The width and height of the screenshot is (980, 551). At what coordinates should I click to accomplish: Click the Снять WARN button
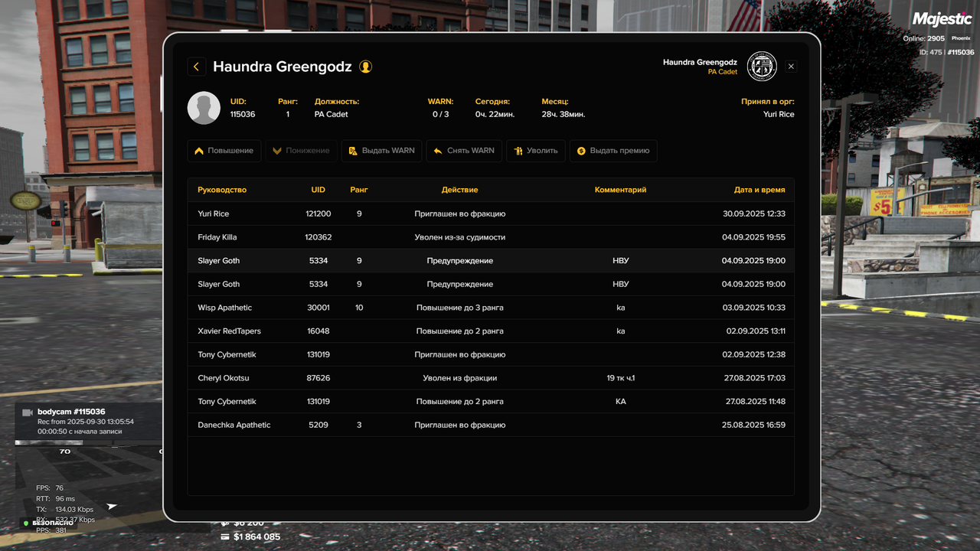tap(464, 151)
